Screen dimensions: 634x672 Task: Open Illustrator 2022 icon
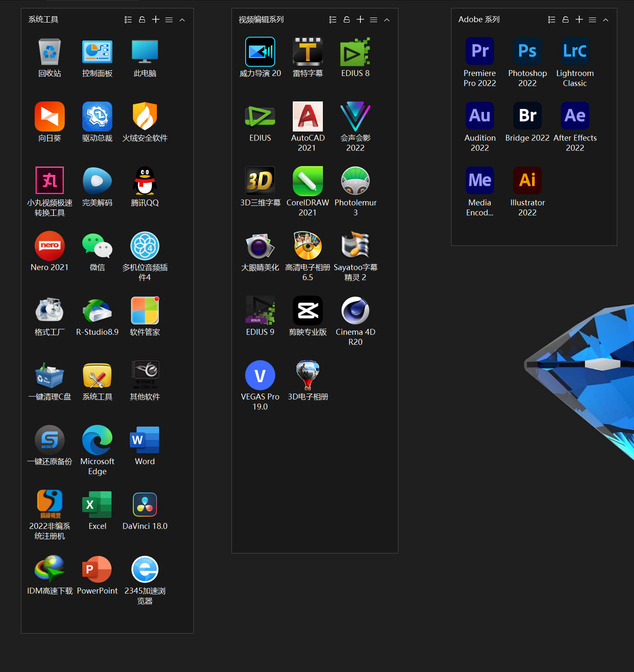pyautogui.click(x=527, y=180)
